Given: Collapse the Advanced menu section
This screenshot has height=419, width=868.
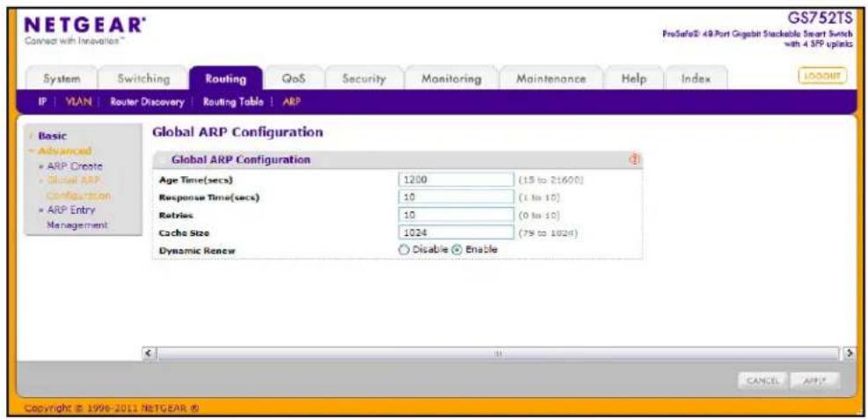Looking at the screenshot, I should (64, 151).
